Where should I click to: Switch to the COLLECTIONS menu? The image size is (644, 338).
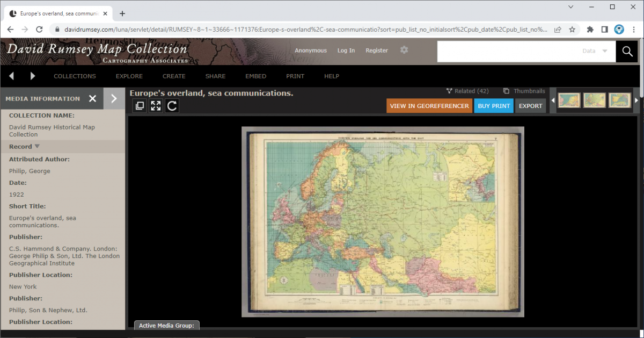[x=75, y=76]
